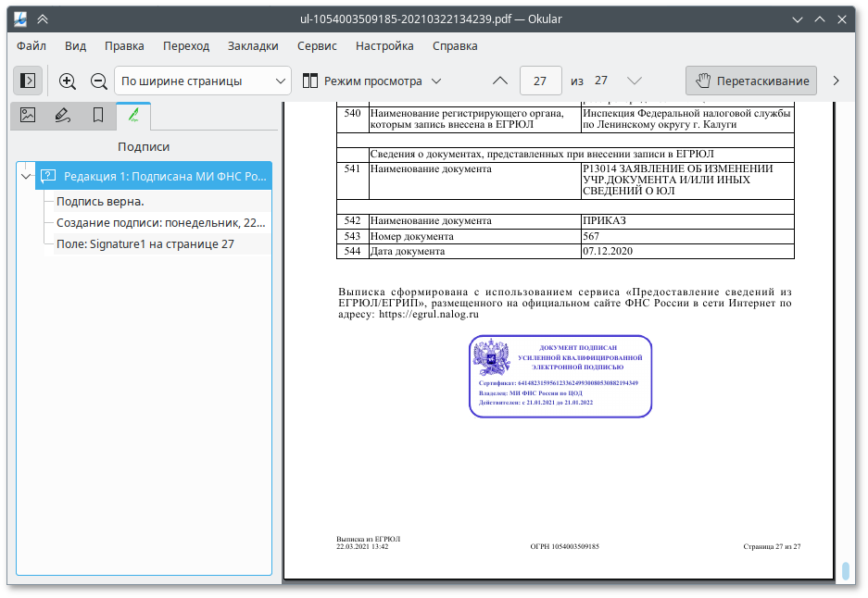Go to previous page with up arrow
This screenshot has height=598, width=868.
[500, 81]
